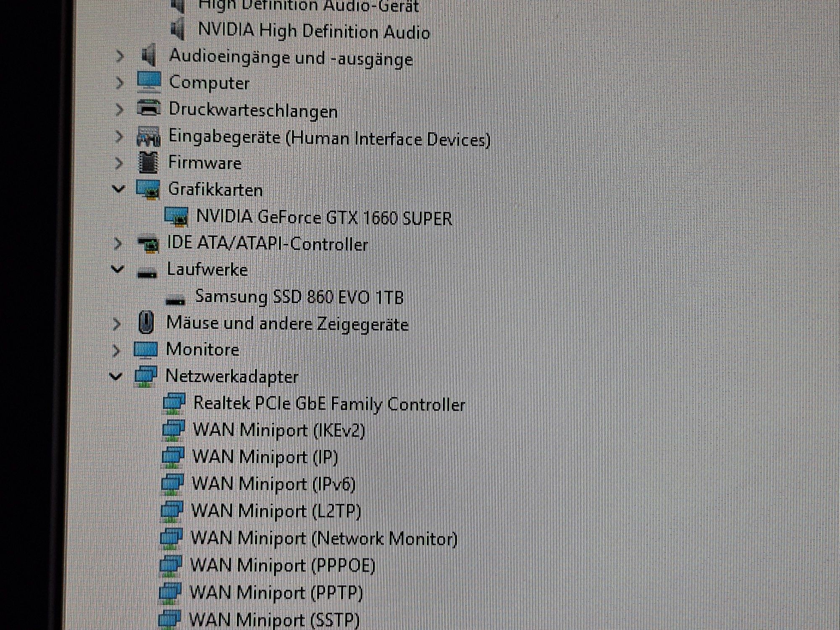Collapse the Netzwerkadapter category
Viewport: 840px width, 630px height.
pos(115,376)
